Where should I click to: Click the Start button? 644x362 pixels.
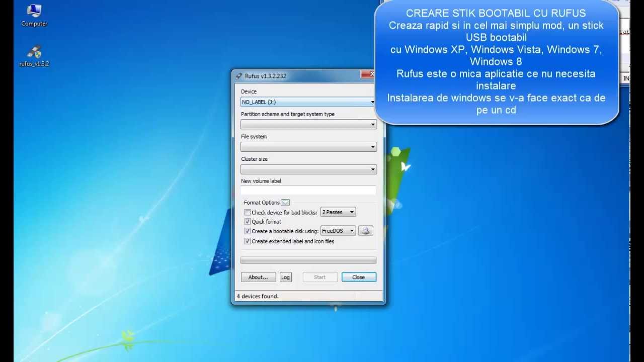point(320,277)
